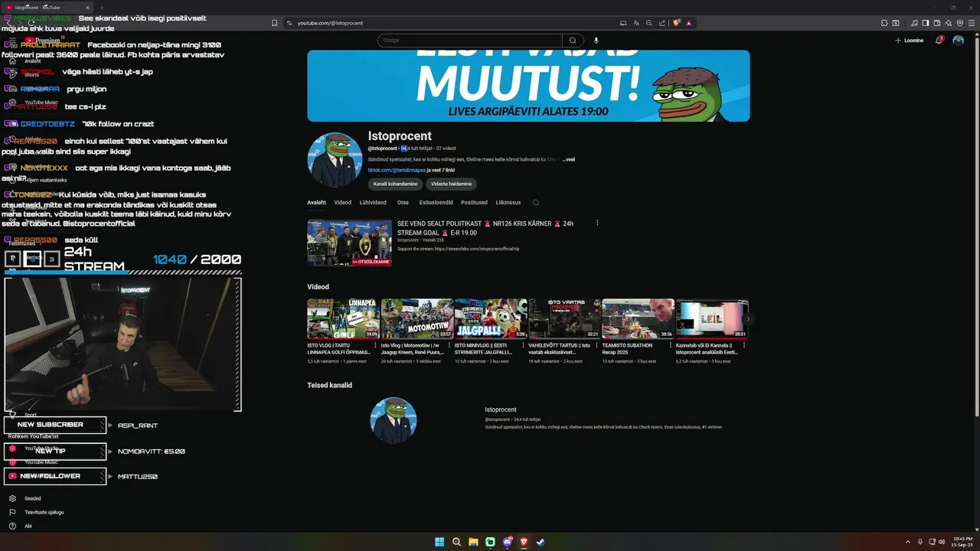Open Istoprocent avatar under Teised kanalid
Screen dimensions: 980x551
click(x=394, y=420)
